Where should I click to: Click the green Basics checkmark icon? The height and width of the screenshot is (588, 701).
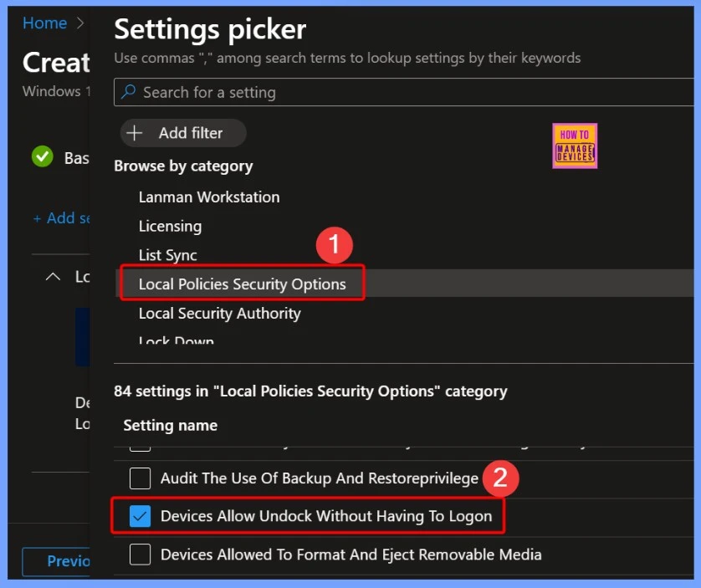coord(42,156)
